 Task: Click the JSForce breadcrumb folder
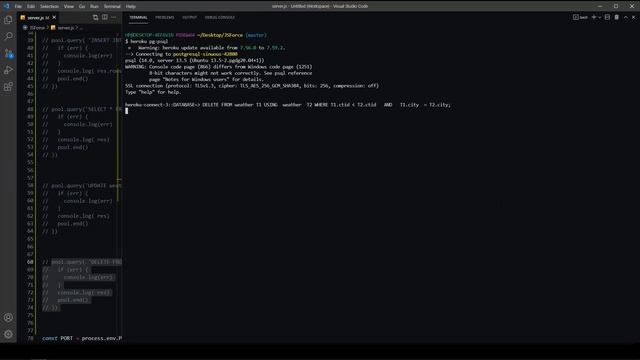[x=37, y=28]
